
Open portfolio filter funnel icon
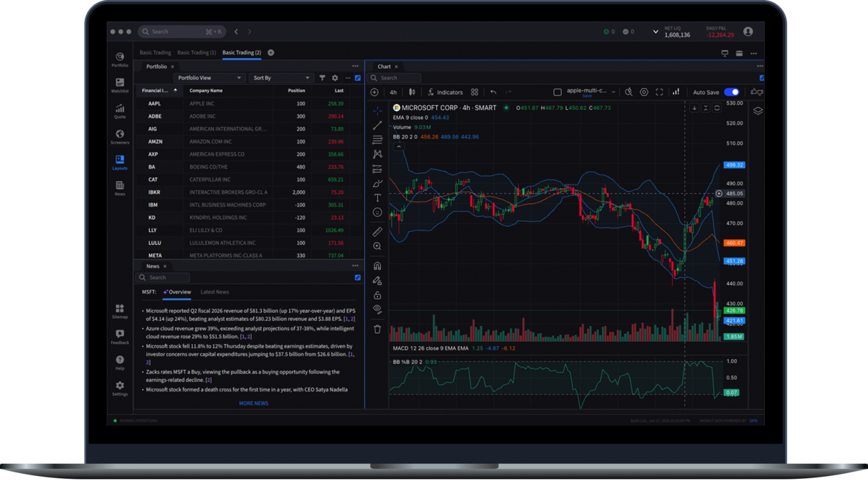(x=322, y=78)
